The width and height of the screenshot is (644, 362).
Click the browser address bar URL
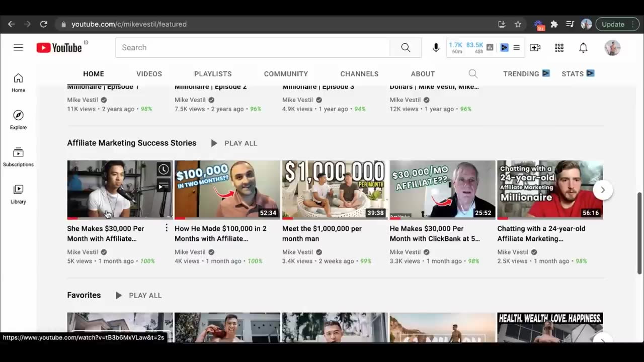point(129,24)
